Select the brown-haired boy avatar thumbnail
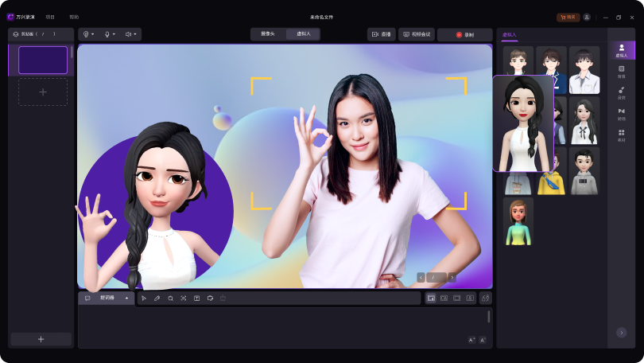The image size is (644, 363). pos(518,60)
